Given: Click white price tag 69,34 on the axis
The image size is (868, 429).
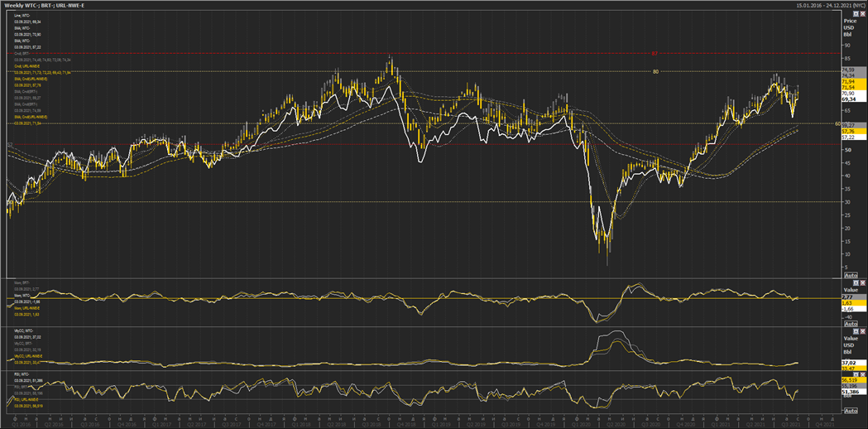Looking at the screenshot, I should 854,99.
